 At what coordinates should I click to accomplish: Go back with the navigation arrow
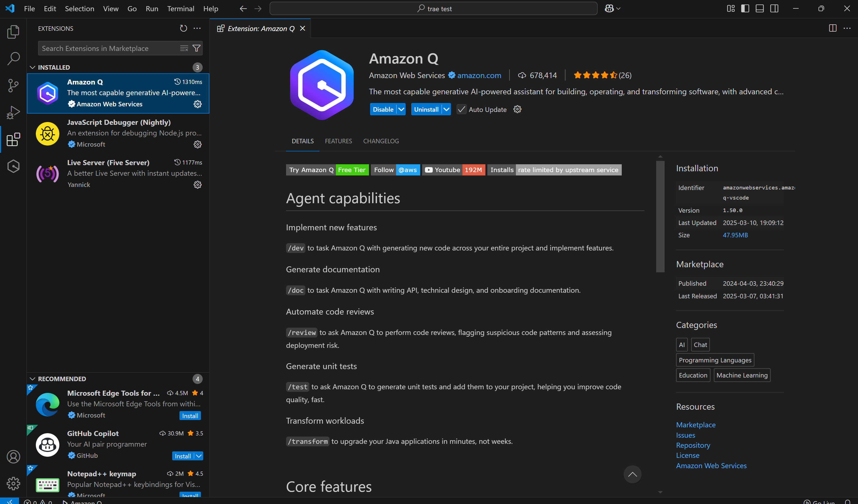coord(243,8)
